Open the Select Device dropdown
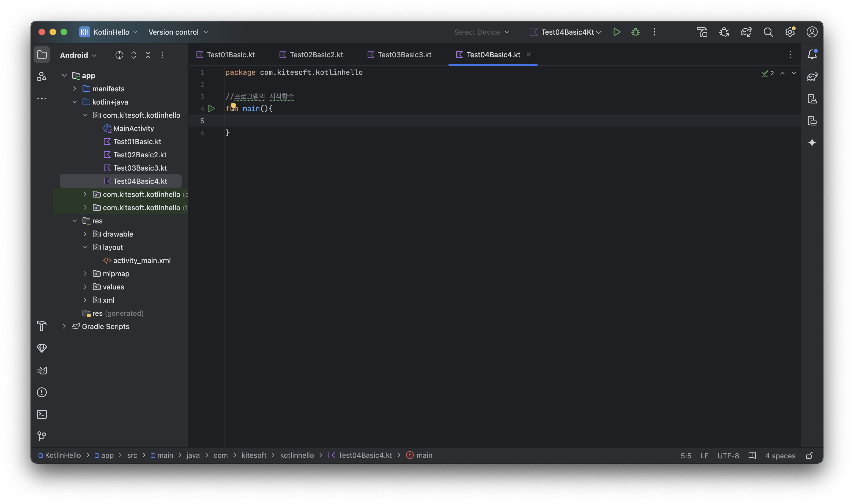The height and width of the screenshot is (504, 854). click(481, 32)
